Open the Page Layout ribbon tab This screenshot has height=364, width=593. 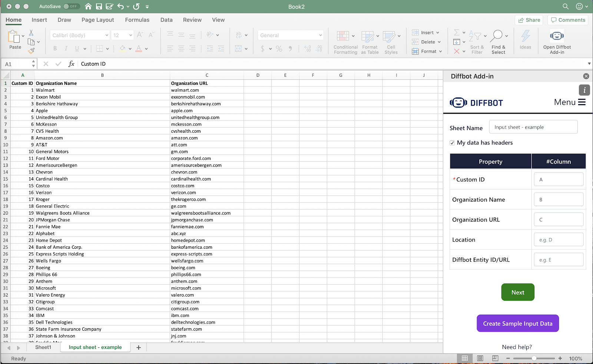tap(98, 20)
